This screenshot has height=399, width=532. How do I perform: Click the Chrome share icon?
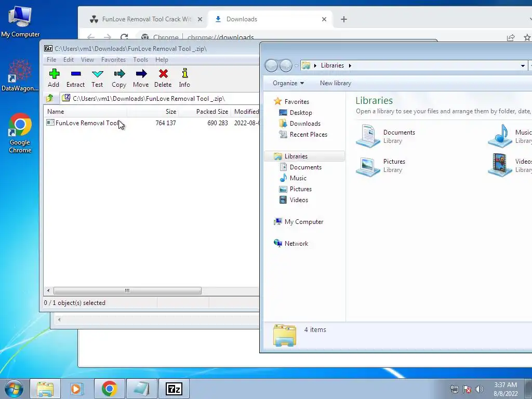511,37
